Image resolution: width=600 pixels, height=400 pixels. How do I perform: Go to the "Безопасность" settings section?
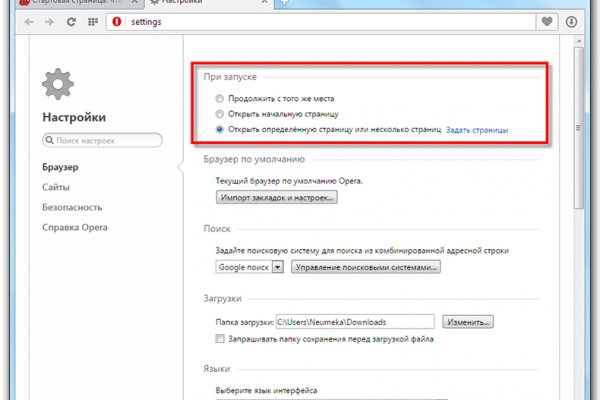(x=72, y=207)
